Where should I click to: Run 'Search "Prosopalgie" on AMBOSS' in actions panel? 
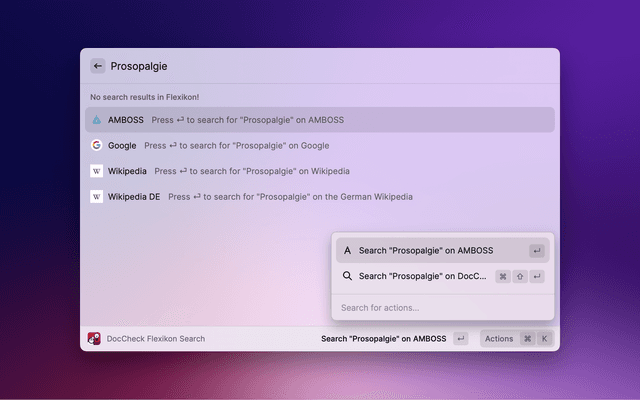tap(425, 251)
